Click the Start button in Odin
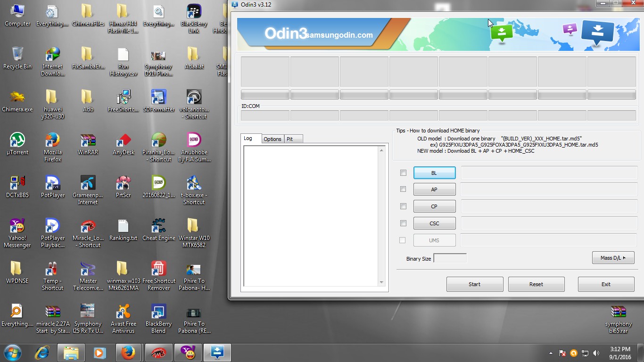 pos(475,284)
